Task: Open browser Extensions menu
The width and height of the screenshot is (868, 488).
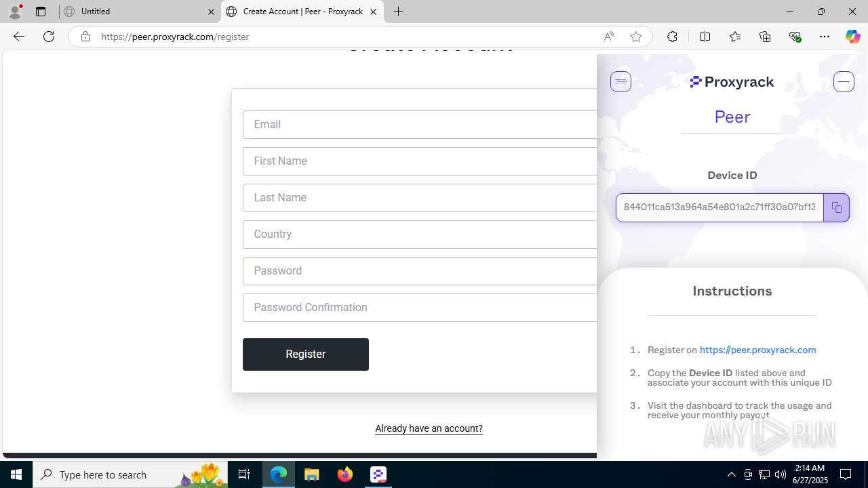Action: [x=672, y=37]
